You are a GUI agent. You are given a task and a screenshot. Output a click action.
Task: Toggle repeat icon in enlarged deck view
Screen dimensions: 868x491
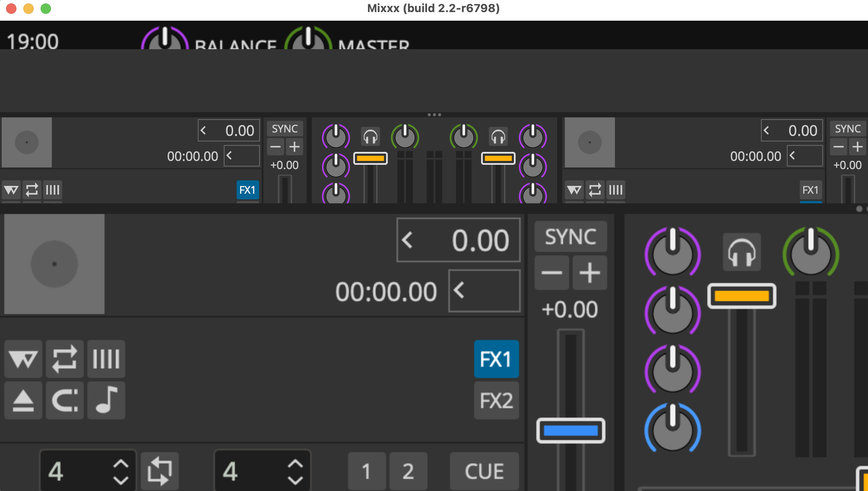point(64,359)
